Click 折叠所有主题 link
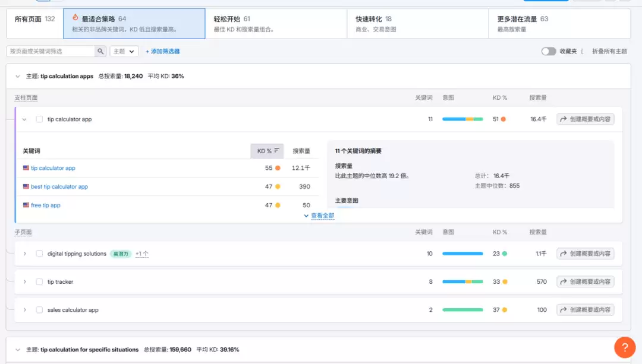 click(x=609, y=51)
